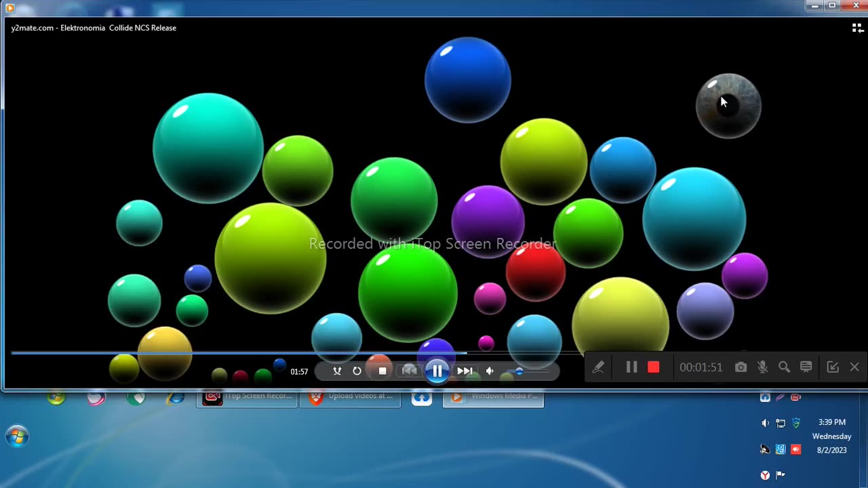Open the blue square tray icon
This screenshot has width=868, height=488.
(781, 449)
